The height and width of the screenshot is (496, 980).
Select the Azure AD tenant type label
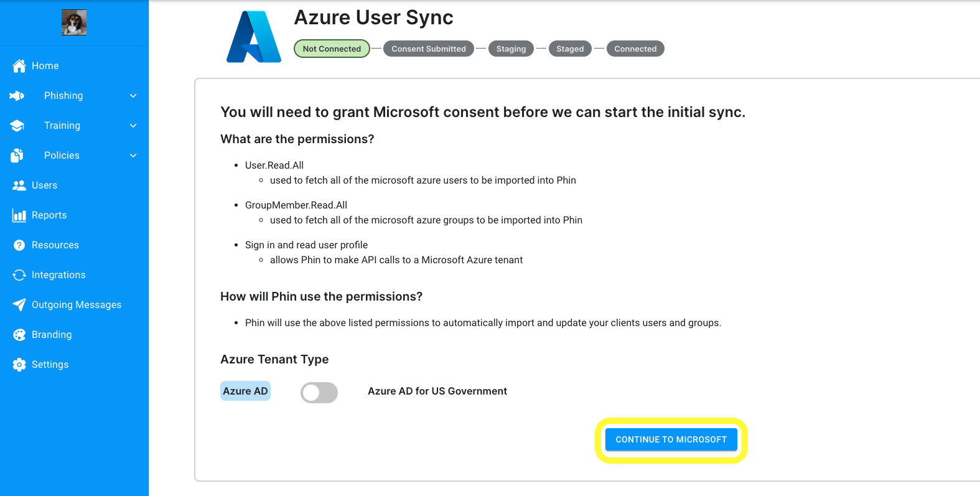pos(245,391)
